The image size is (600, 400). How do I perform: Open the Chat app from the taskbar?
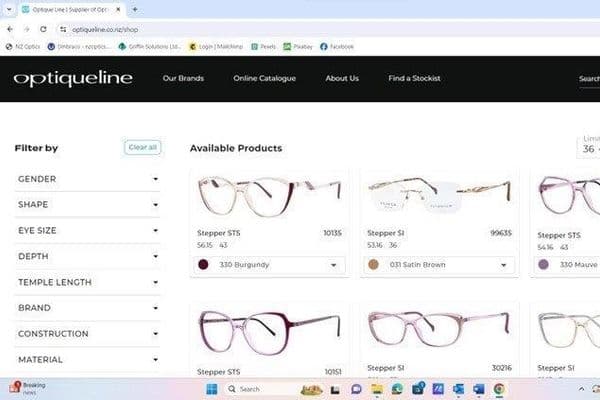coord(356,389)
